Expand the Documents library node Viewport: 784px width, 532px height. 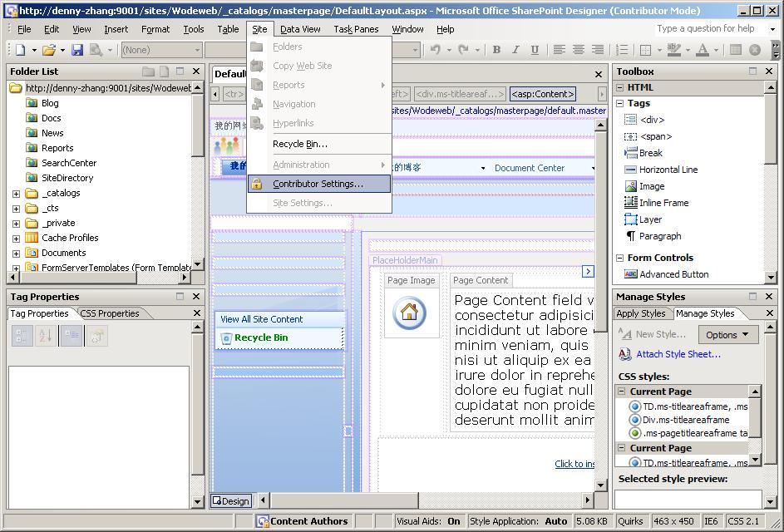pyautogui.click(x=16, y=254)
